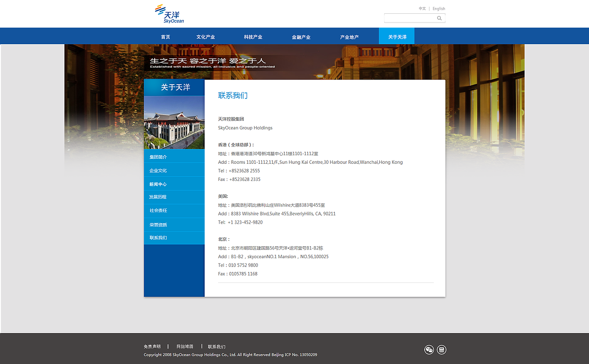Click the Beijing Tel 010 5752 9800
The height and width of the screenshot is (364, 589).
(238, 265)
